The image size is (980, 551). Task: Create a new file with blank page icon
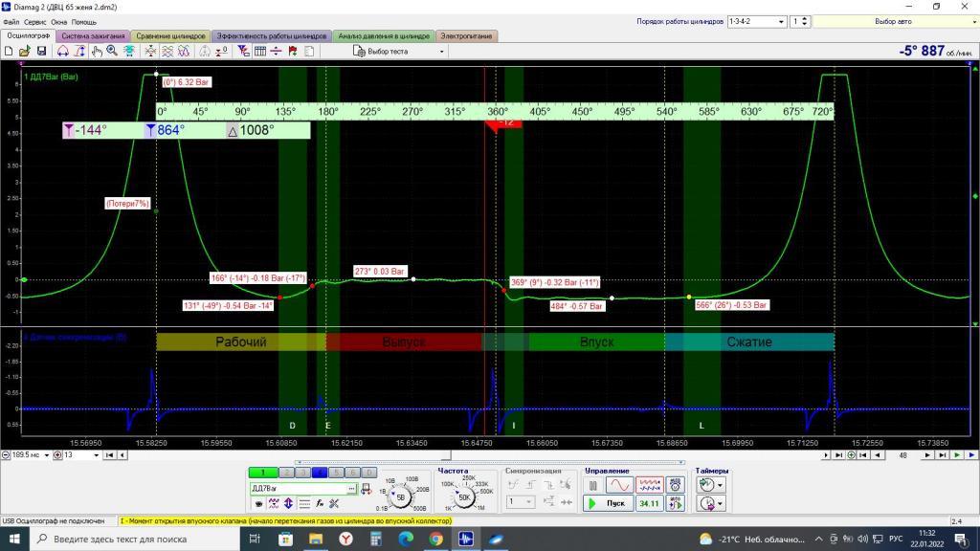[x=9, y=52]
